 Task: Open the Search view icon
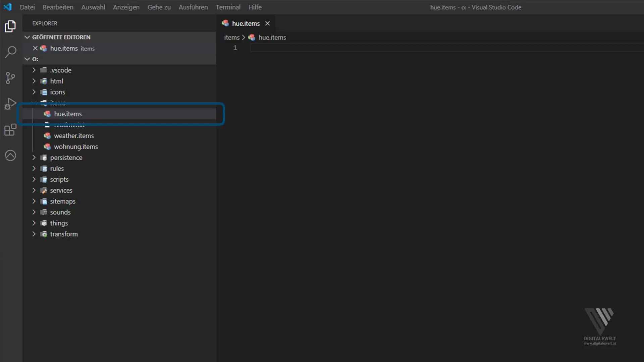(x=10, y=52)
